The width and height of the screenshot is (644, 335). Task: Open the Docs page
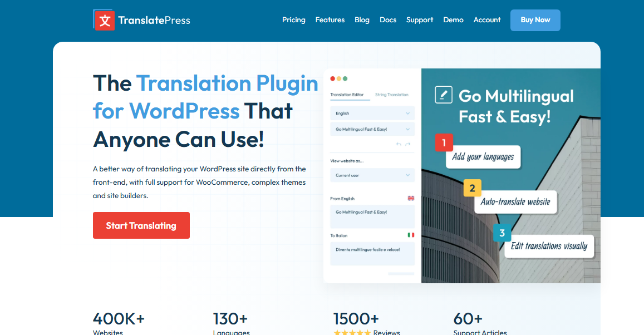tap(388, 19)
